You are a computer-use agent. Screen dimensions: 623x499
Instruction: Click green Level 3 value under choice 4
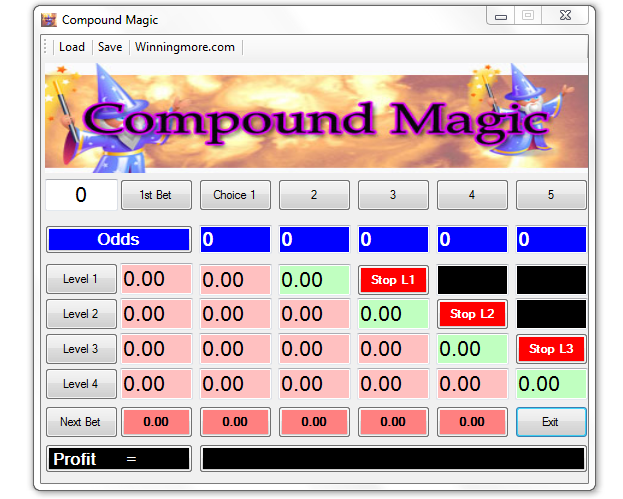472,349
